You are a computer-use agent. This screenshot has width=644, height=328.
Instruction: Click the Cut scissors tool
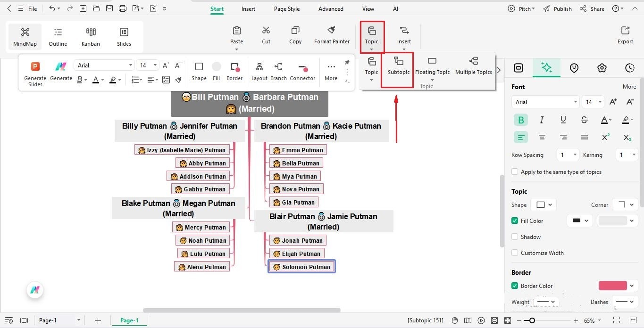tap(266, 35)
